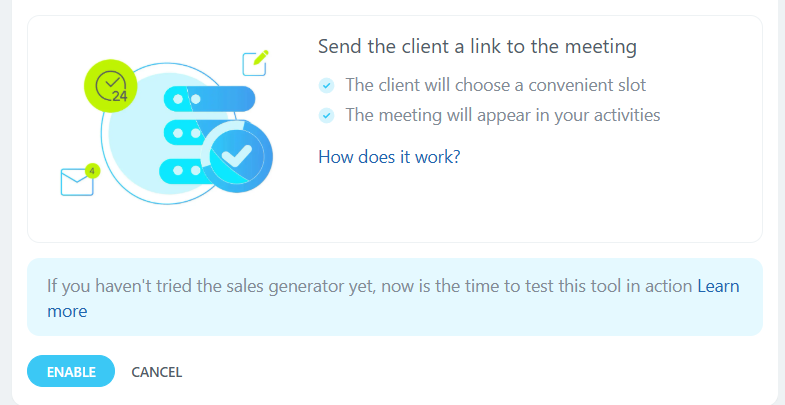785x405 pixels.
Task: Click the middle server bar in illustration
Action: pyautogui.click(x=184, y=133)
